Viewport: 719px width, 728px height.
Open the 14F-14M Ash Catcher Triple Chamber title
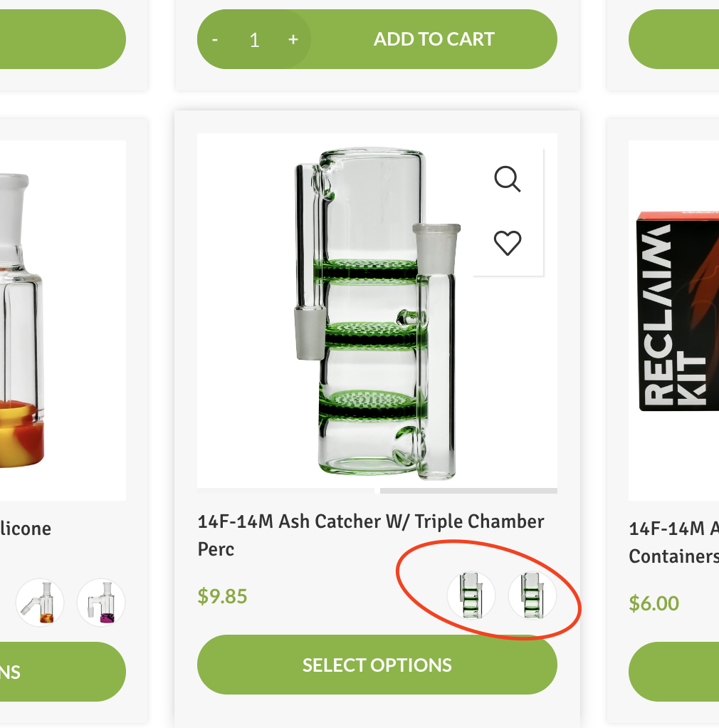pos(371,536)
